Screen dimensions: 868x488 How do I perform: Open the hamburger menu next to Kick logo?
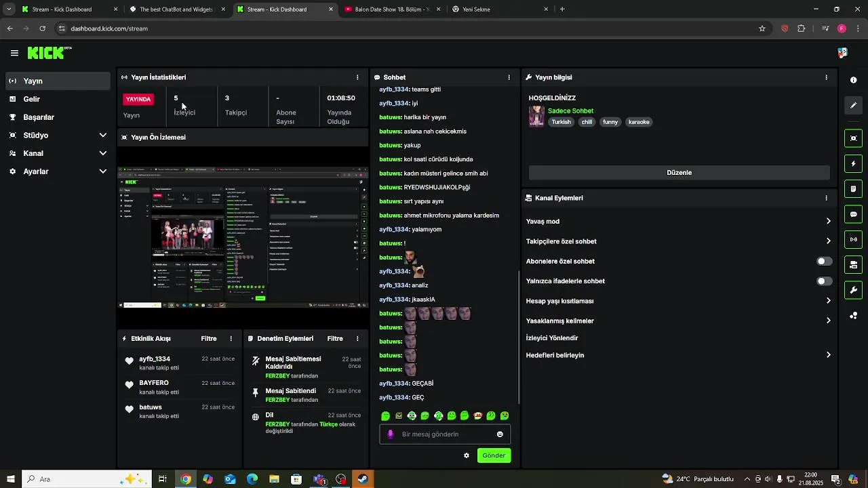tap(14, 53)
